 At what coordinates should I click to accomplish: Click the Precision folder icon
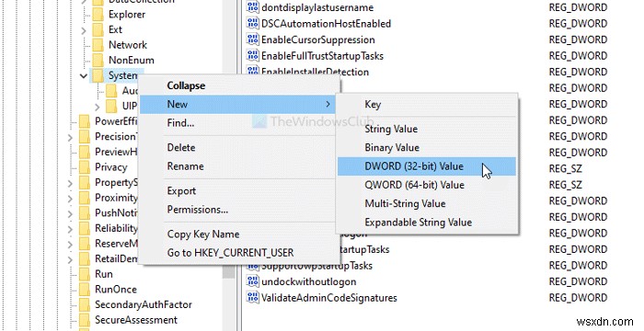(85, 136)
